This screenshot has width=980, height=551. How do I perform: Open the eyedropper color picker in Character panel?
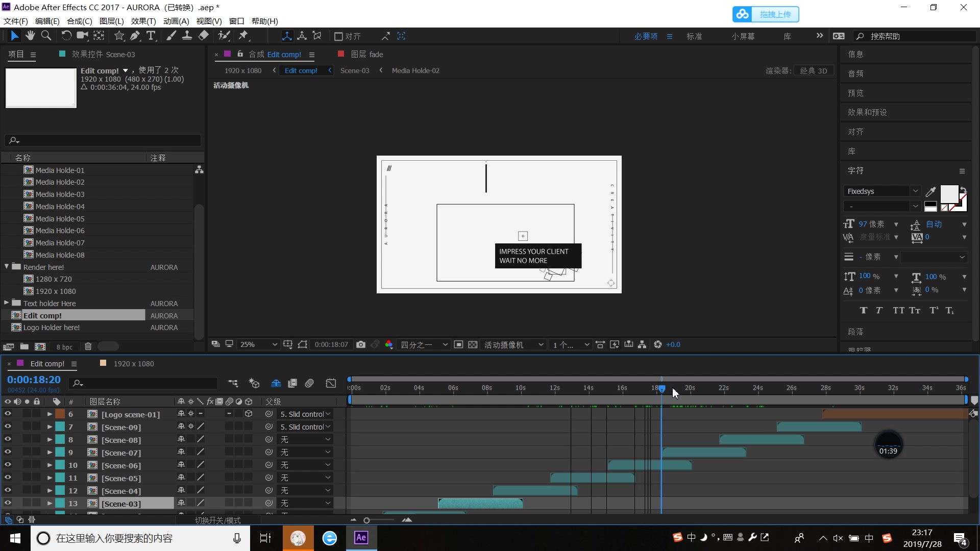click(x=930, y=191)
